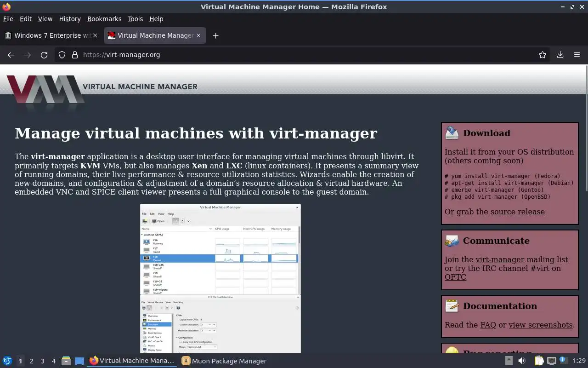
Task: Click the Manage virtual machines with virt-manager heading
Action: pyautogui.click(x=196, y=133)
